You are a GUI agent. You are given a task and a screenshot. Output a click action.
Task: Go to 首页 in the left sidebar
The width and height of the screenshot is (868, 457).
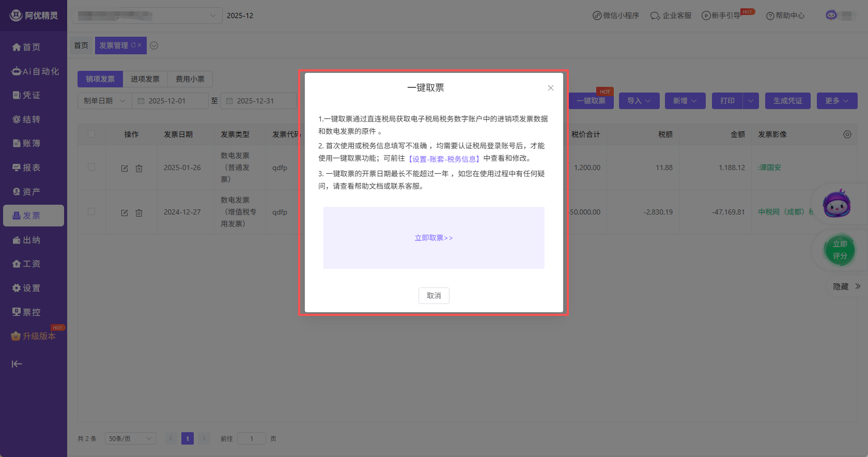[34, 47]
